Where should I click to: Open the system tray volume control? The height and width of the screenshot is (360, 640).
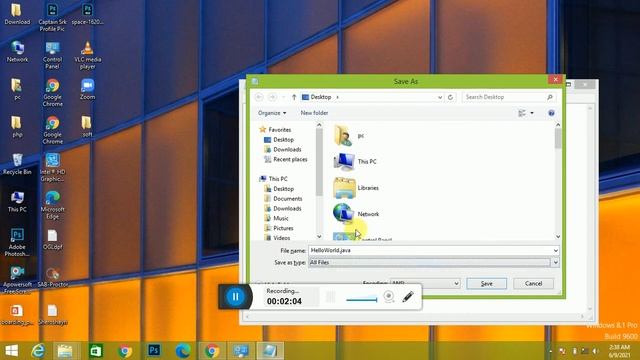click(596, 351)
